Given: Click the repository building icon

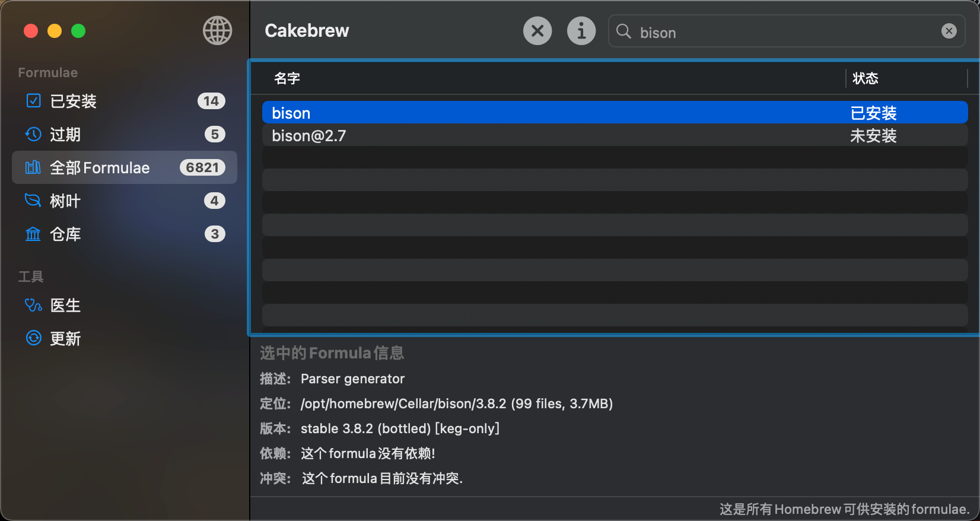Looking at the screenshot, I should pyautogui.click(x=33, y=234).
